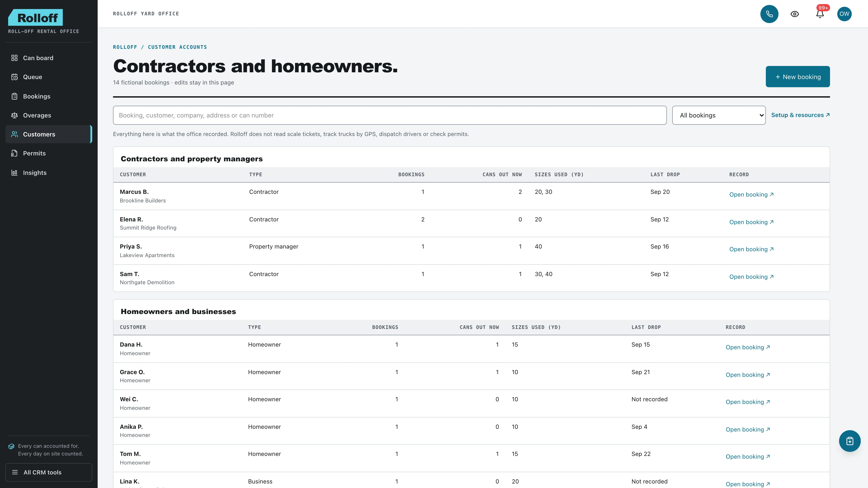
Task: Open booking for Priya S.
Action: click(x=751, y=249)
